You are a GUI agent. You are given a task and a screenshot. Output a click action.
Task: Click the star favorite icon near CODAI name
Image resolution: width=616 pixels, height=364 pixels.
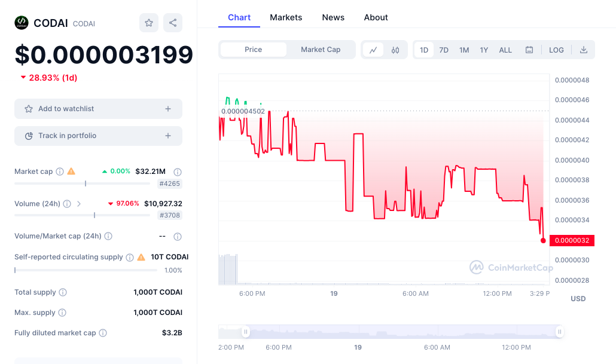148,22
